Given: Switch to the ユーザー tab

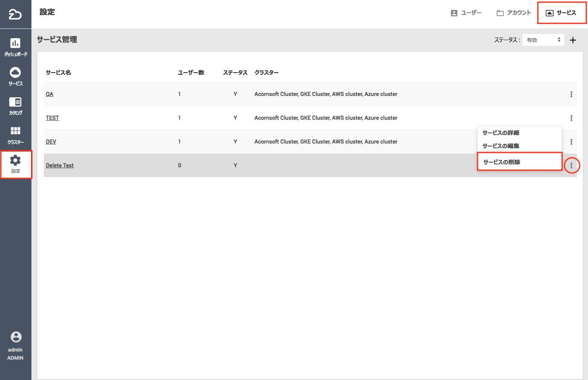Looking at the screenshot, I should pos(466,13).
